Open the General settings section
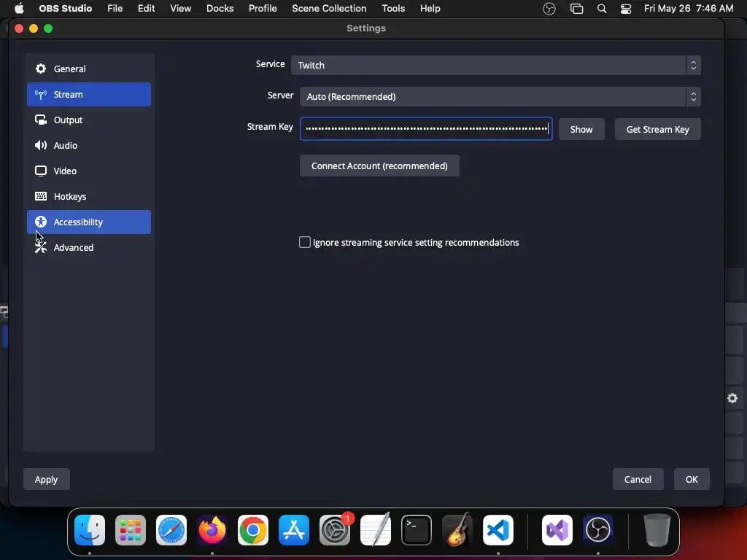The width and height of the screenshot is (747, 560). tap(88, 69)
